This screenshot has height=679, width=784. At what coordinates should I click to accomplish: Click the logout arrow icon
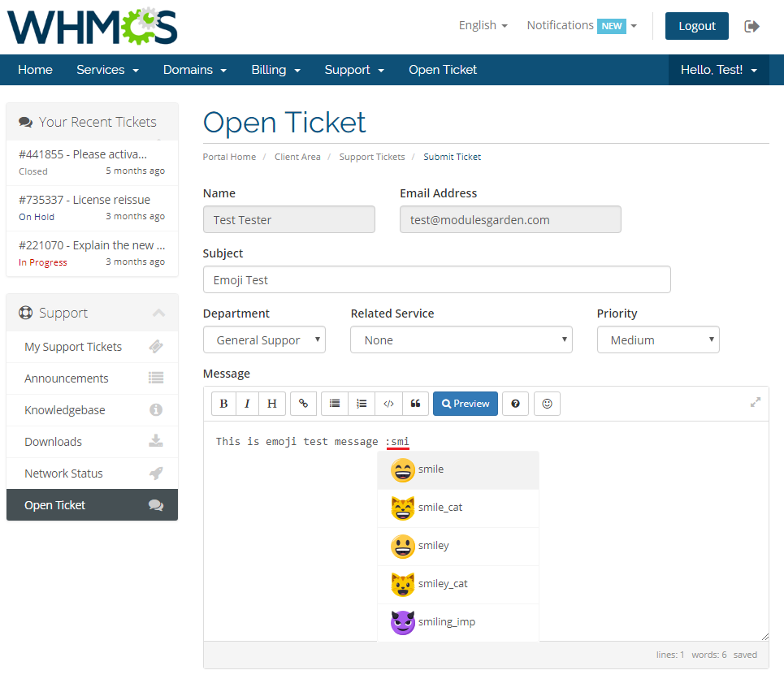tap(752, 26)
